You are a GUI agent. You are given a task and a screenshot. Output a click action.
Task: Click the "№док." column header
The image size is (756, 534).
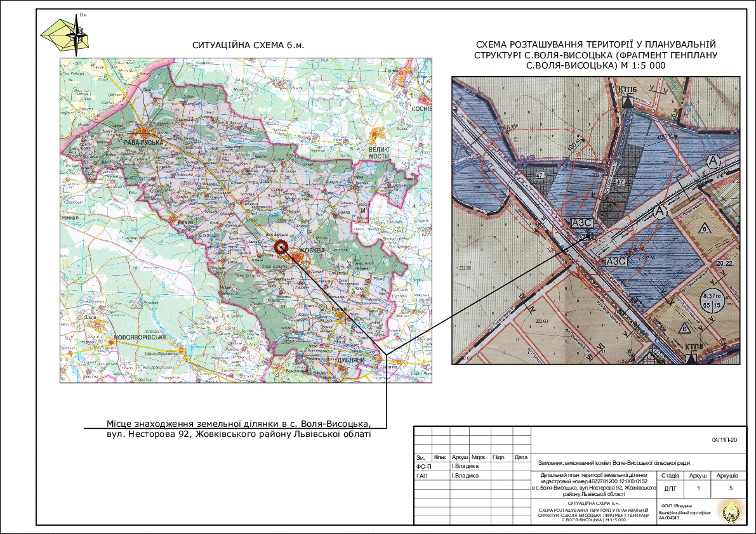coord(479,457)
